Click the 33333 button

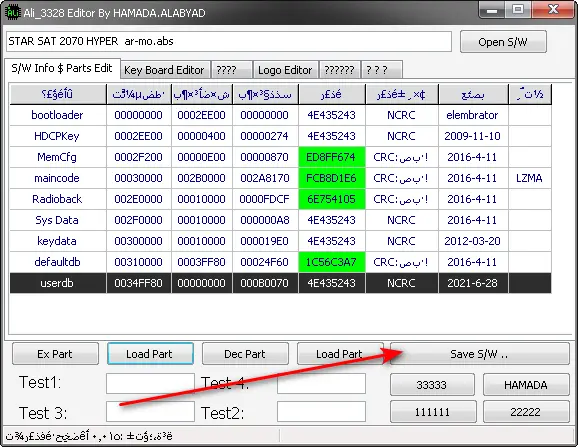coord(432,385)
